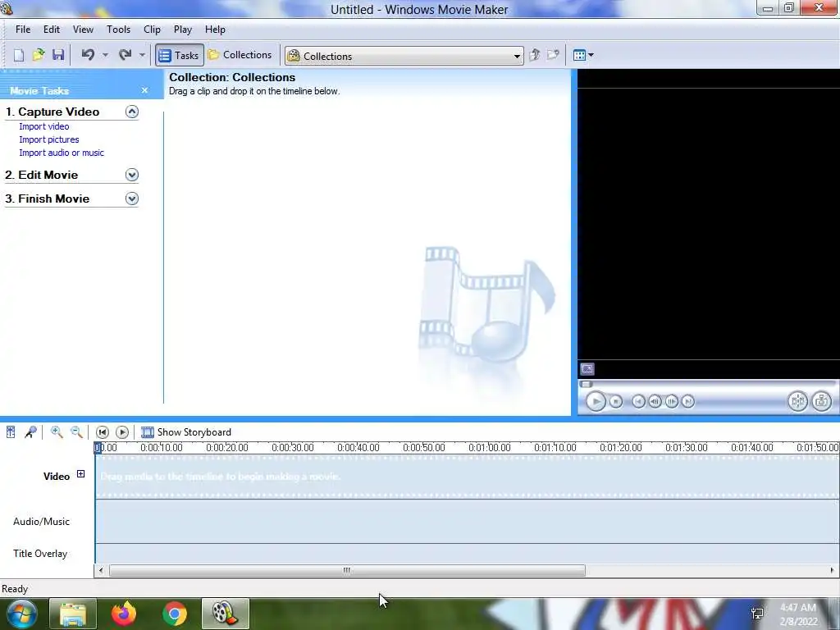Click the monitor Forward button

coord(688,401)
